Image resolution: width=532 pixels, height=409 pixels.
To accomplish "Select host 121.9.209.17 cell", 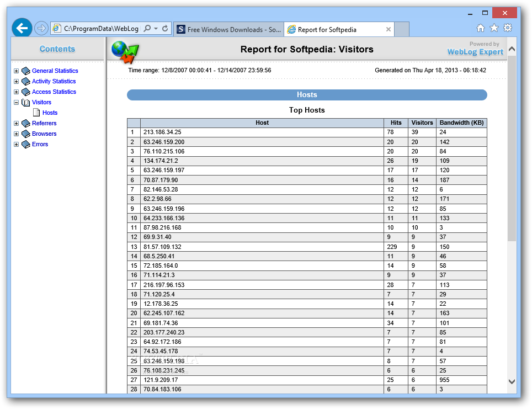I will click(x=262, y=380).
